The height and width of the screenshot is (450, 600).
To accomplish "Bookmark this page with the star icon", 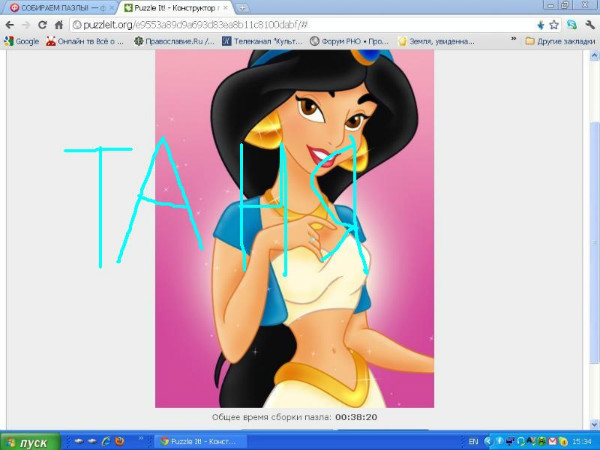I will tap(553, 24).
